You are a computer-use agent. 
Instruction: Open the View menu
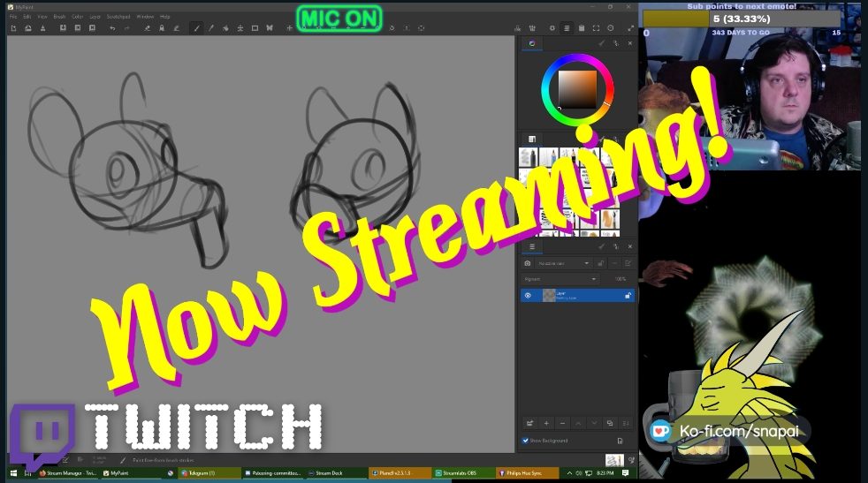tap(42, 17)
